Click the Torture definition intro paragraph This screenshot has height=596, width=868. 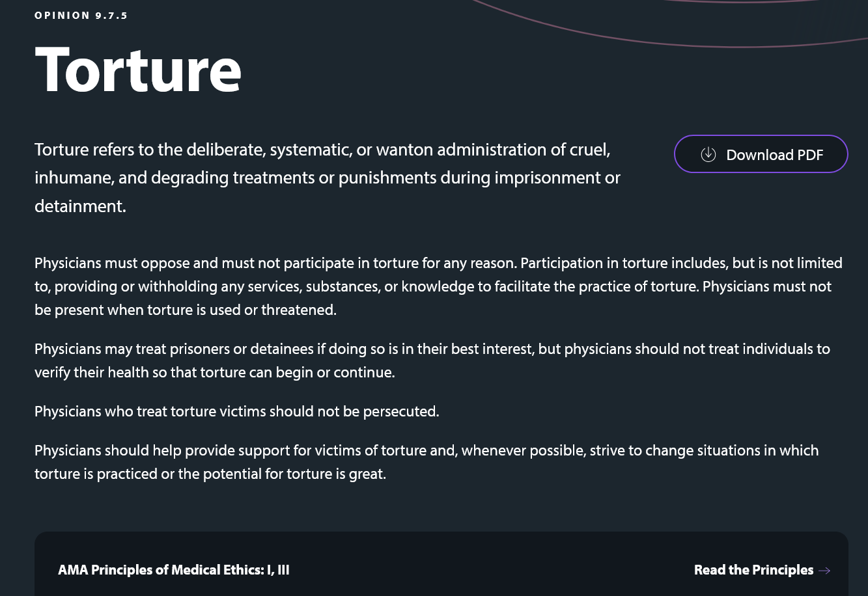pyautogui.click(x=328, y=178)
